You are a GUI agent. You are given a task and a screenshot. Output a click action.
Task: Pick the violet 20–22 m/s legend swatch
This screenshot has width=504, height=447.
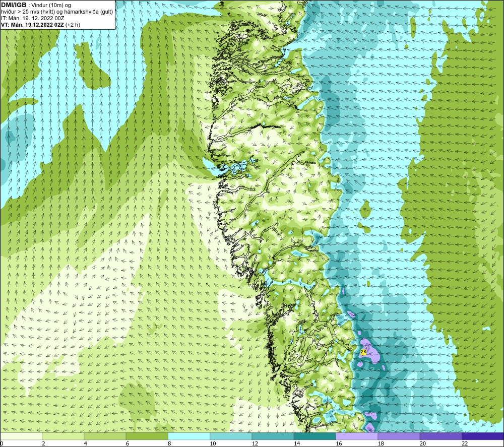pos(440,436)
